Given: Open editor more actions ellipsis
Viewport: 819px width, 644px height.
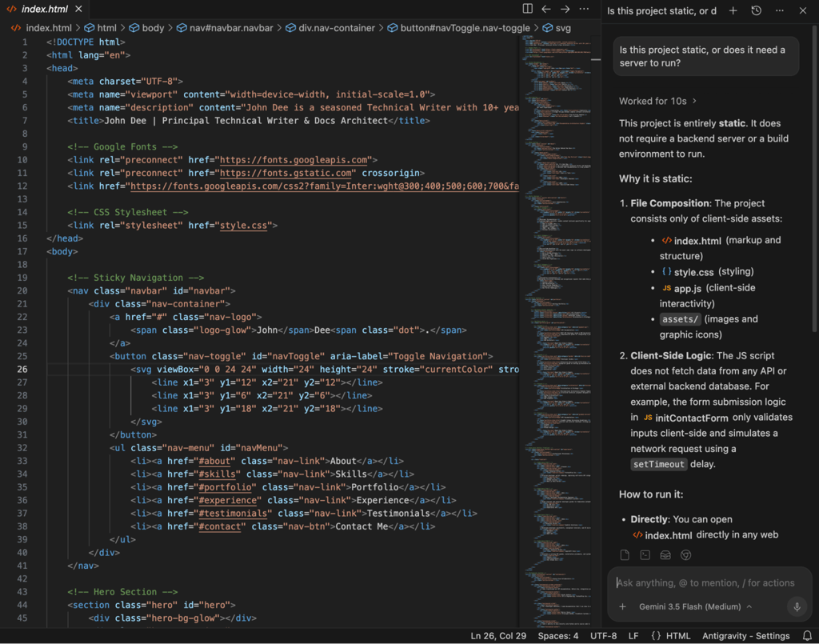Looking at the screenshot, I should [x=584, y=9].
